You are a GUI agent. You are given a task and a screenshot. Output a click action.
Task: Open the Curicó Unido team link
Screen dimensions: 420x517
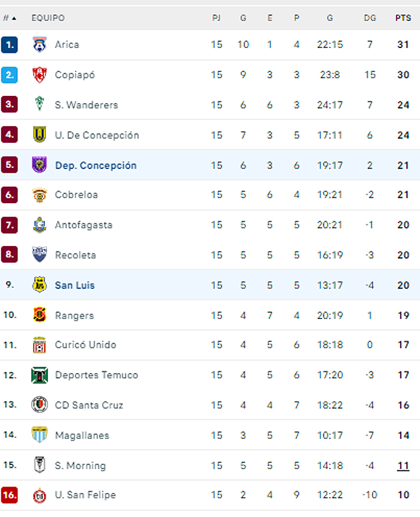point(85,345)
